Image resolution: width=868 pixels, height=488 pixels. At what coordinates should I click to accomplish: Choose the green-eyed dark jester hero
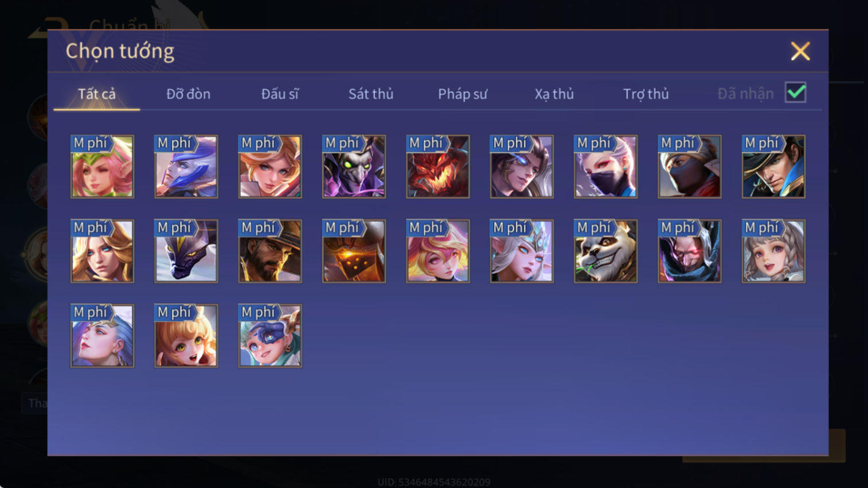pyautogui.click(x=354, y=167)
